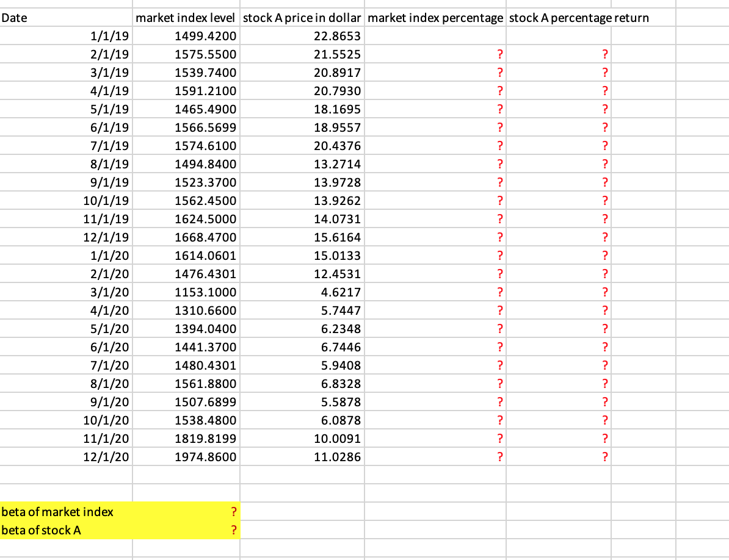Click the date cell 1/1/20
729x560 pixels.
66,256
